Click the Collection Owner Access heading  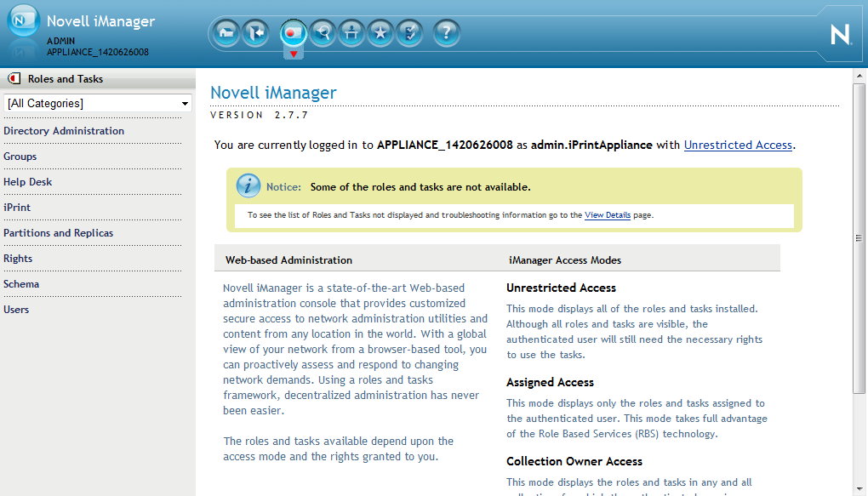click(x=574, y=462)
